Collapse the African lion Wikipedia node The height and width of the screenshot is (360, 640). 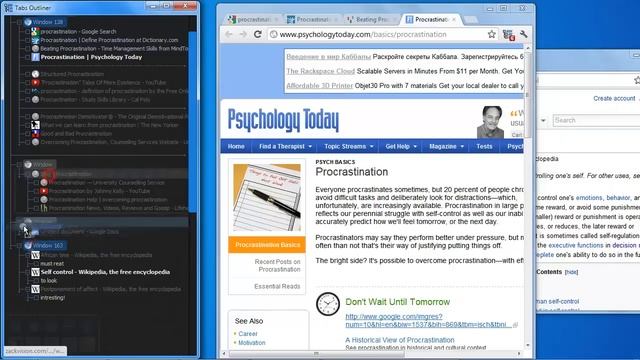pos(28,255)
